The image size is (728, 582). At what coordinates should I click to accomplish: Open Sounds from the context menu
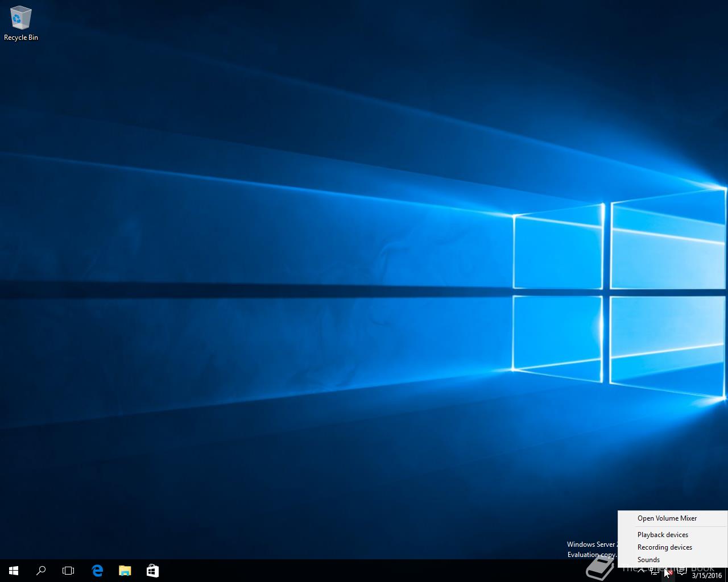click(673, 560)
